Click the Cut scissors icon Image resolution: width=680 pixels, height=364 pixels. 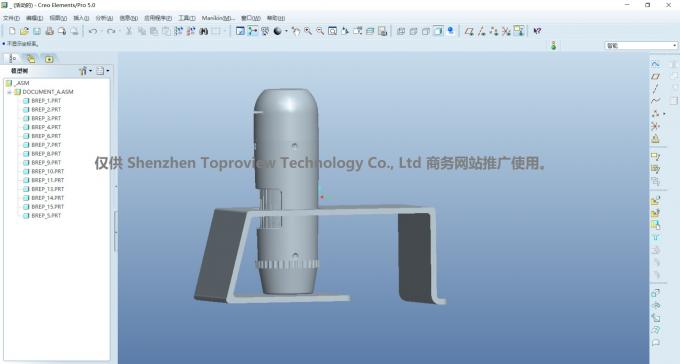click(x=129, y=31)
